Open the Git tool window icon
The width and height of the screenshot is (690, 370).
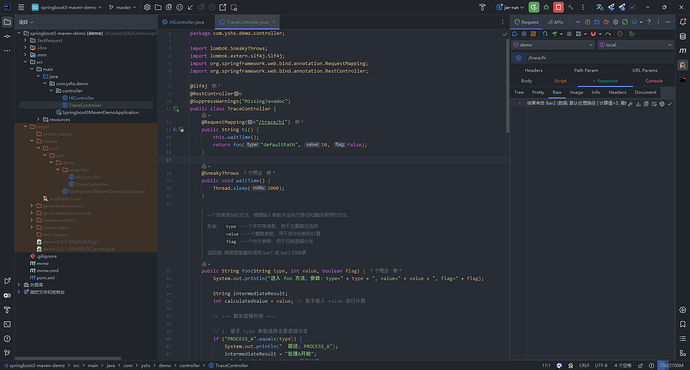pyautogui.click(x=7, y=353)
